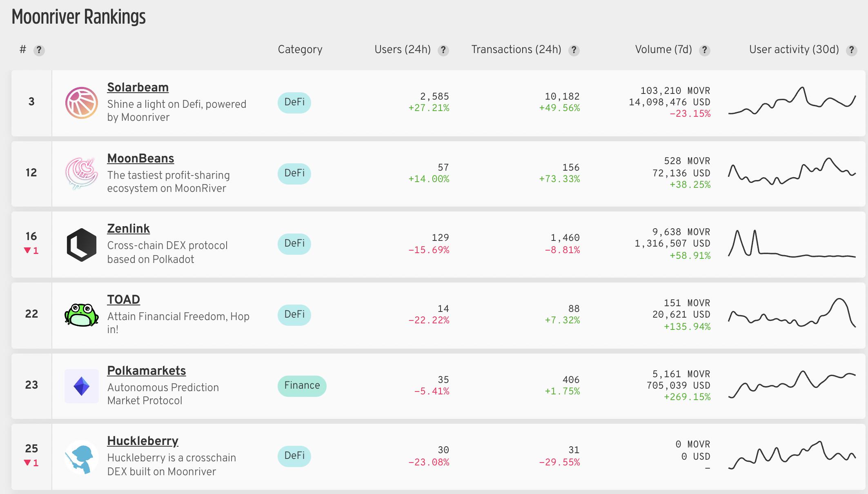
Task: Click the Polkamarkets diamond logo icon
Action: pos(82,386)
